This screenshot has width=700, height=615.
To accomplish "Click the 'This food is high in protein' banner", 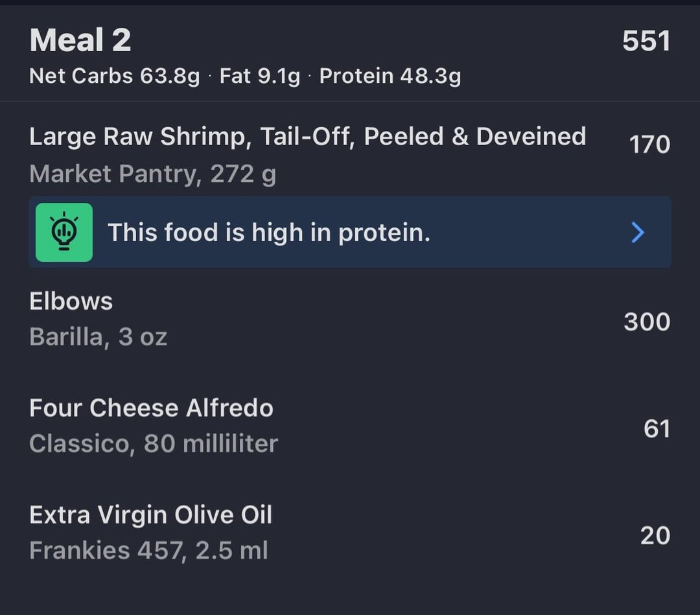I will [350, 232].
